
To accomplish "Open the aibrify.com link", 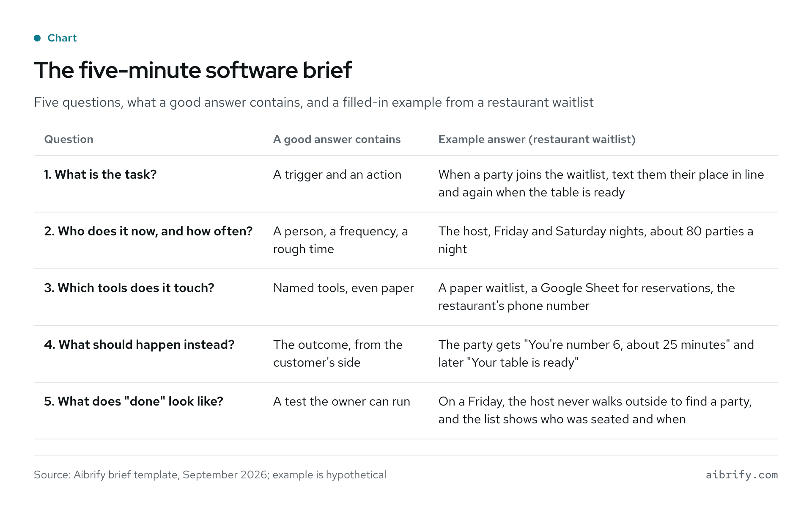I will pyautogui.click(x=742, y=475).
